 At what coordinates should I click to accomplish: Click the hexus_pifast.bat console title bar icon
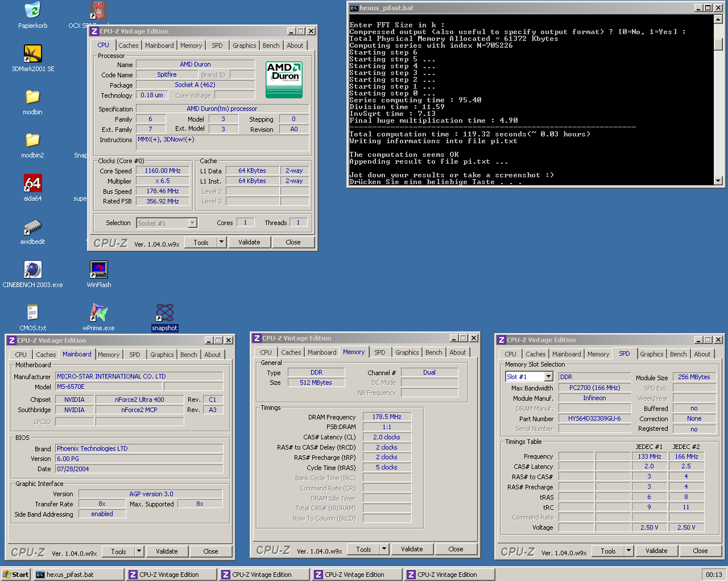coord(354,8)
